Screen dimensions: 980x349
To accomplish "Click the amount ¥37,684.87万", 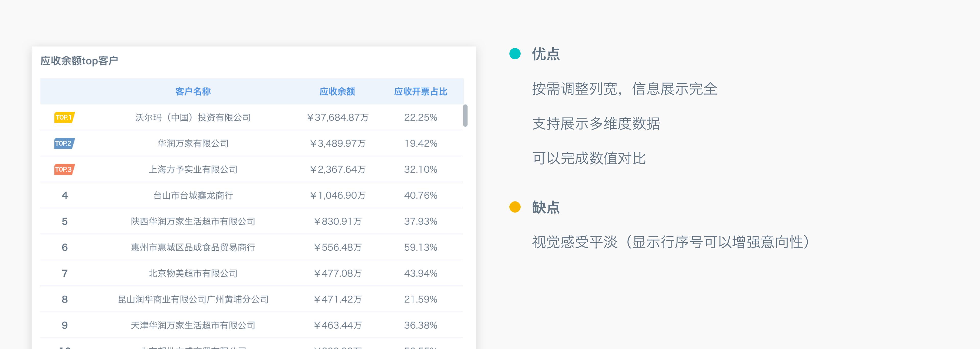I will (x=337, y=117).
